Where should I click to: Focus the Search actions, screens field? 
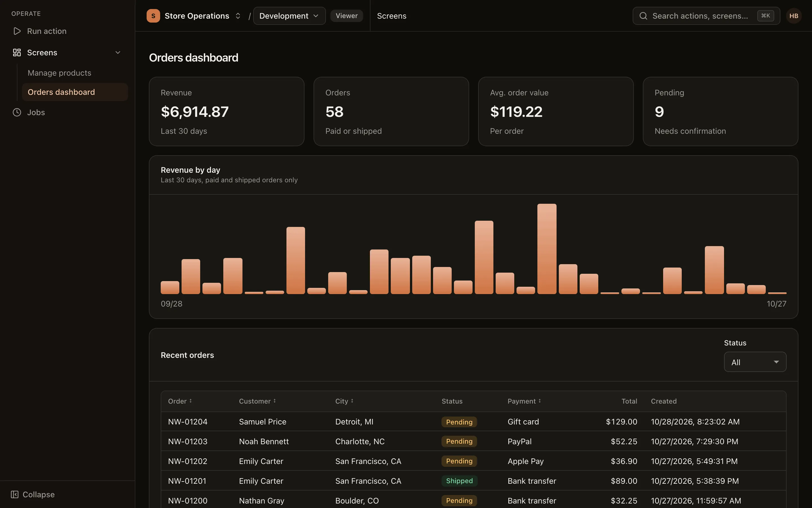click(706, 16)
